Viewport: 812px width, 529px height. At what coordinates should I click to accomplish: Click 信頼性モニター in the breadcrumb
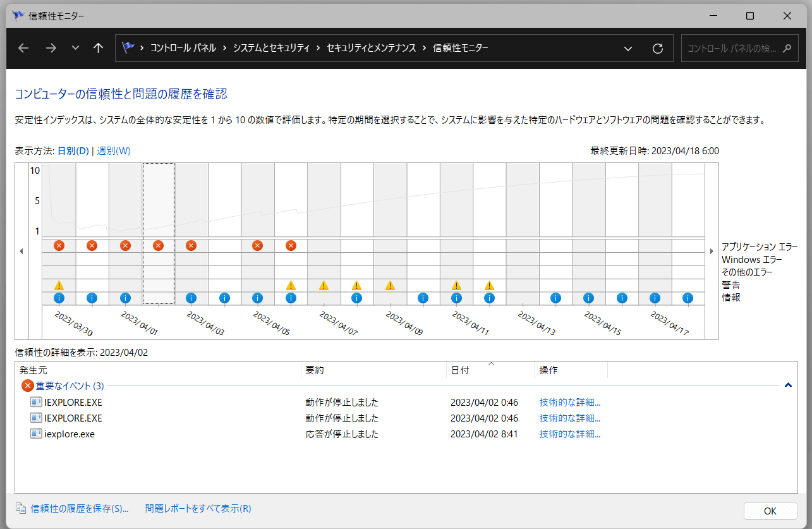coord(461,48)
